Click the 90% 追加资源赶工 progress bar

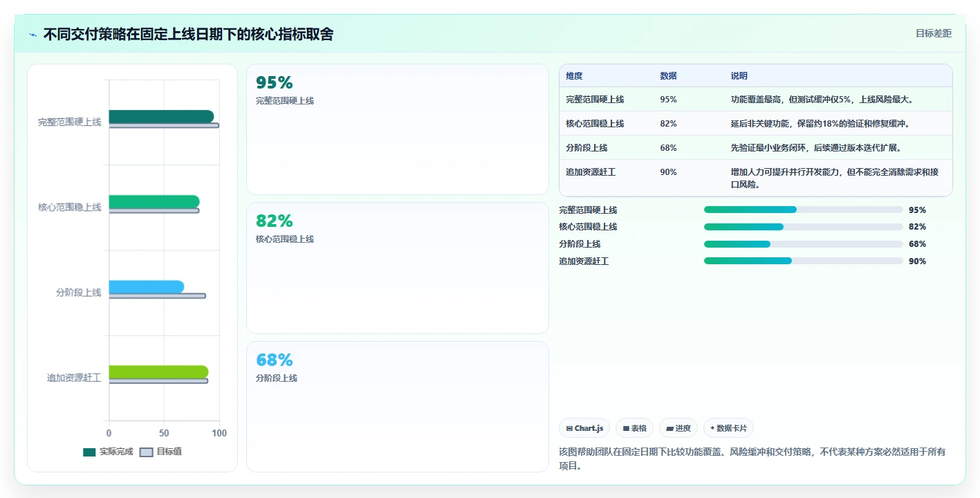[804, 261]
